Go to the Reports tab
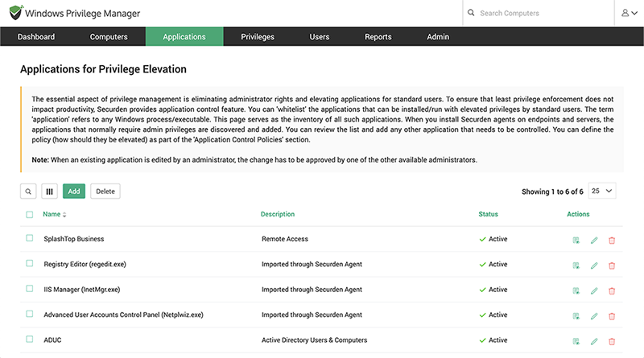Image resolution: width=644 pixels, height=358 pixels. tap(378, 37)
